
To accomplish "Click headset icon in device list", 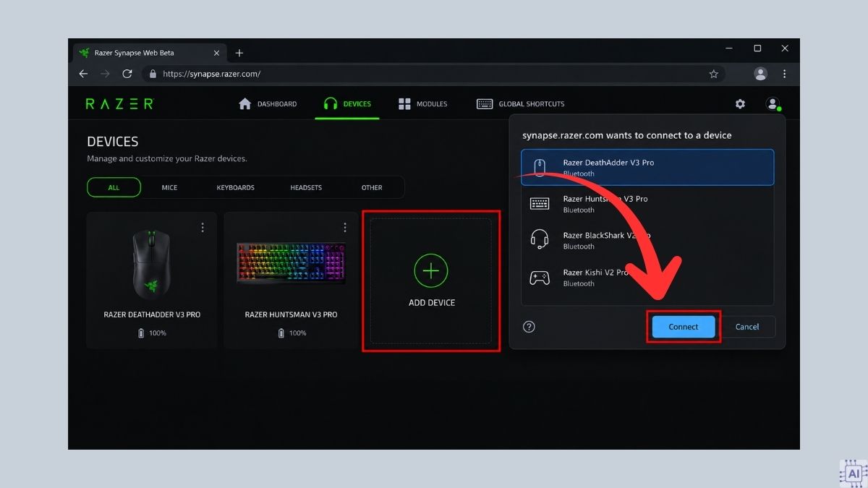I will 540,240.
